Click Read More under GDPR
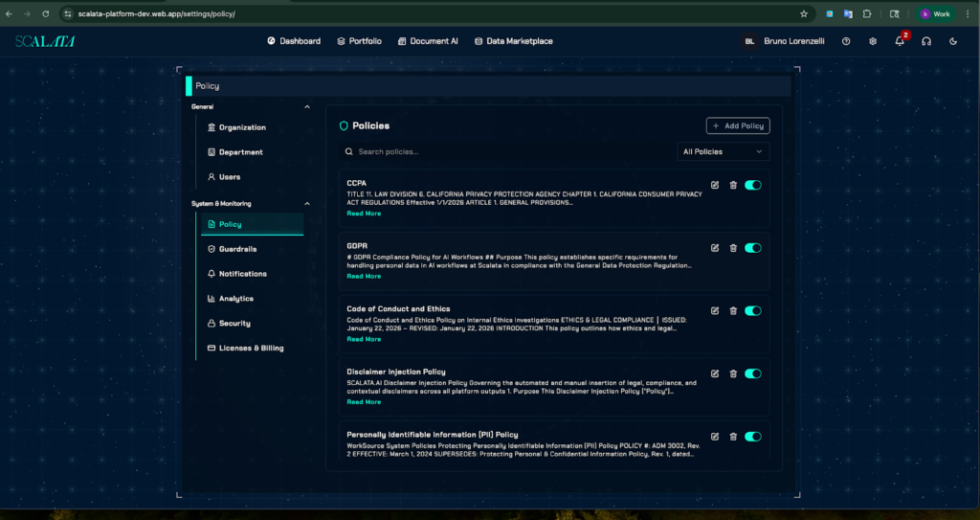980x520 pixels. pyautogui.click(x=364, y=277)
